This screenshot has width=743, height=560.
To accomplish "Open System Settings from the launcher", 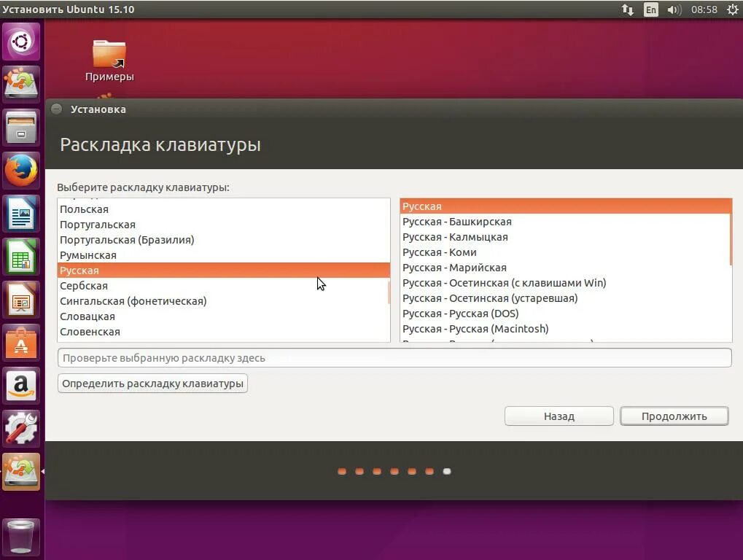I will (x=21, y=429).
